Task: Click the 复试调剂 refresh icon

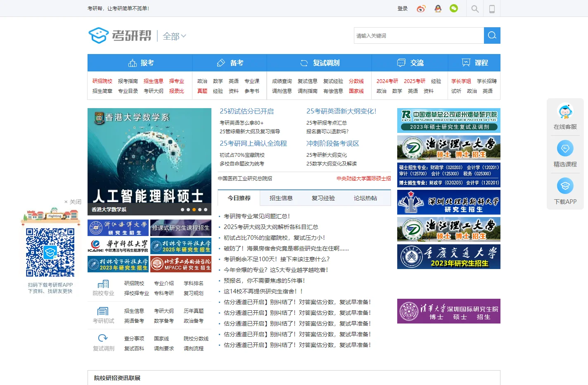Action: (x=103, y=338)
